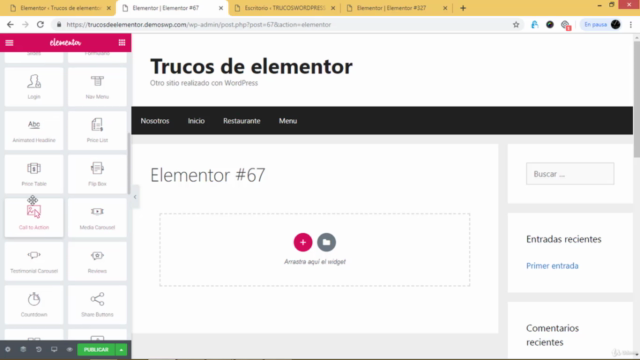Screen dimensions: 640x360
Task: Click the Trucos de elementor site title
Action: 251,67
